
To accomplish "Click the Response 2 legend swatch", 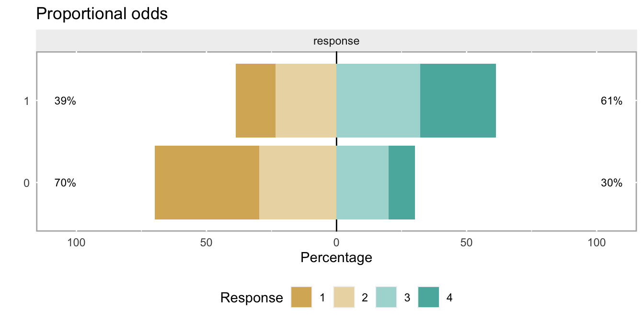I will 344,298.
